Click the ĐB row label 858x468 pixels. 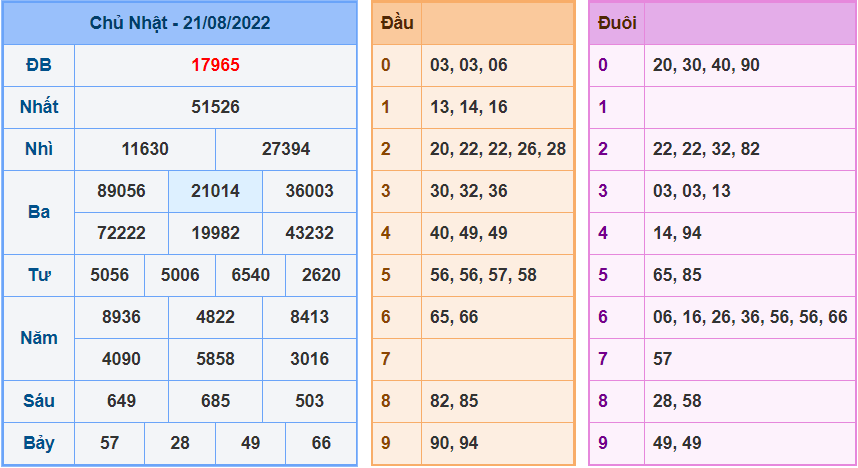(x=39, y=65)
